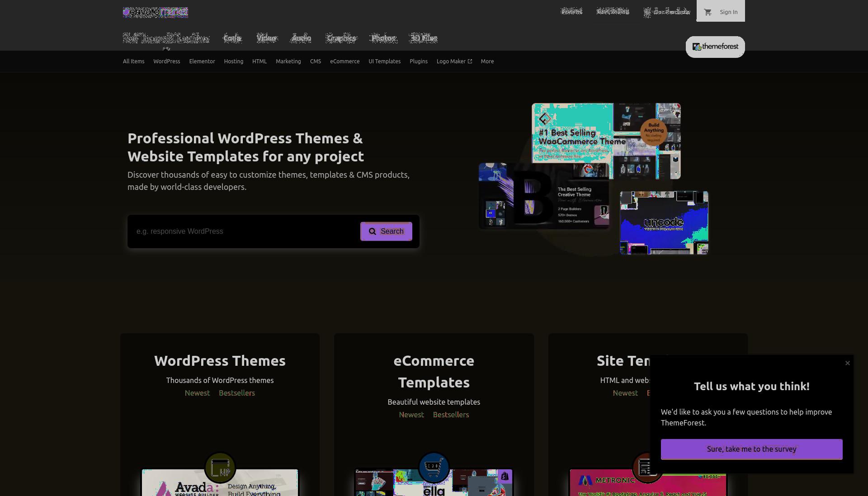This screenshot has height=496, width=868.
Task: Open the Marketing category menu
Action: (x=288, y=61)
